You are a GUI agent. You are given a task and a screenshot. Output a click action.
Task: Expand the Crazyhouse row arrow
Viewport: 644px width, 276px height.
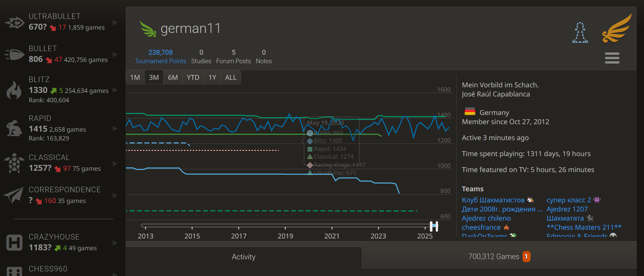pos(115,243)
